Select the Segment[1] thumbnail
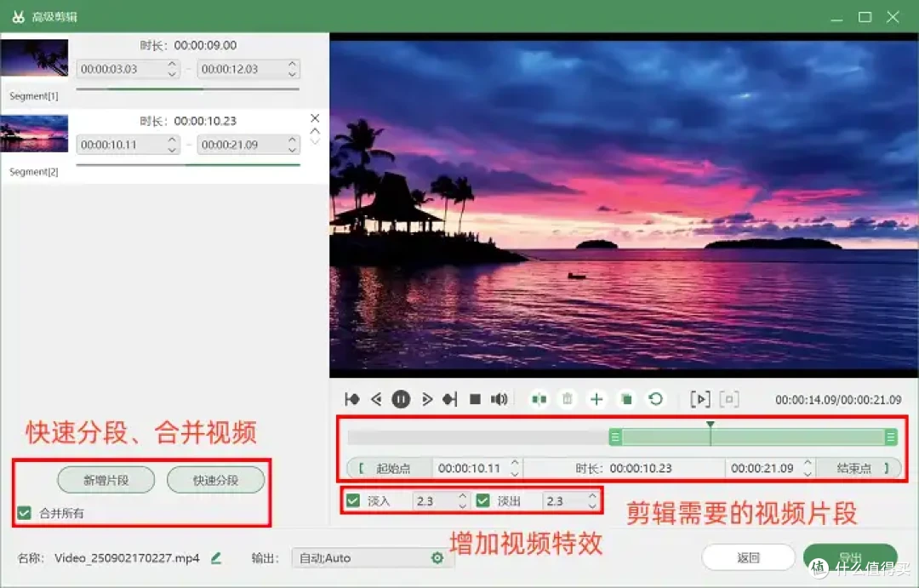Image resolution: width=919 pixels, height=588 pixels. click(35, 58)
